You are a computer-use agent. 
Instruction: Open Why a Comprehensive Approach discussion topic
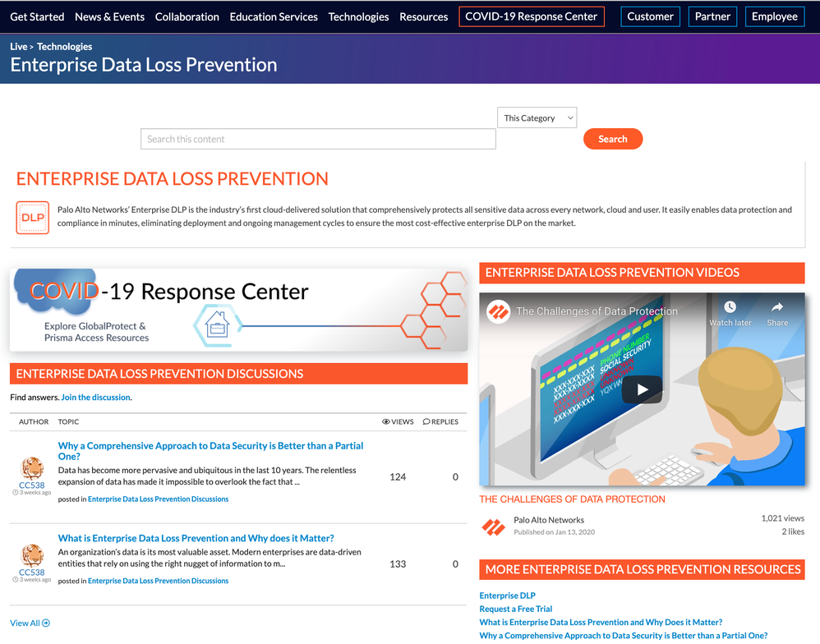pyautogui.click(x=210, y=451)
